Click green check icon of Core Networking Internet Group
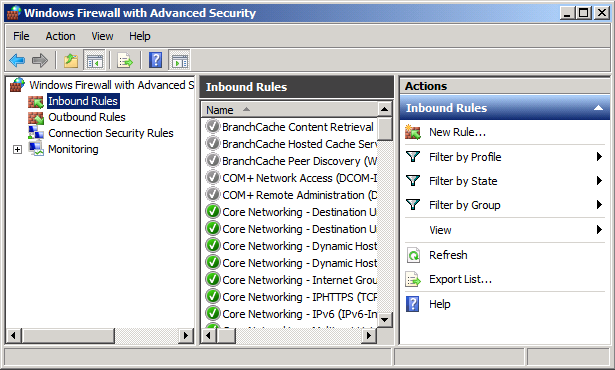The image size is (615, 370). (x=213, y=279)
